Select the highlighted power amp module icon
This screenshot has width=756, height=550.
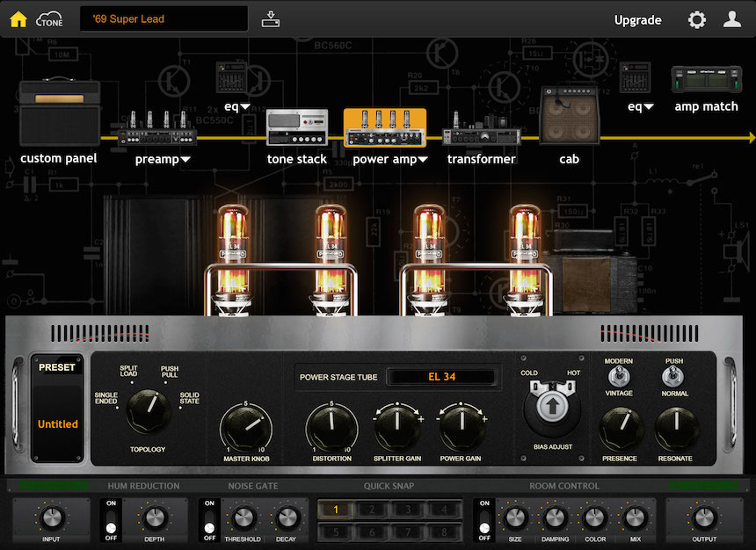coord(385,127)
